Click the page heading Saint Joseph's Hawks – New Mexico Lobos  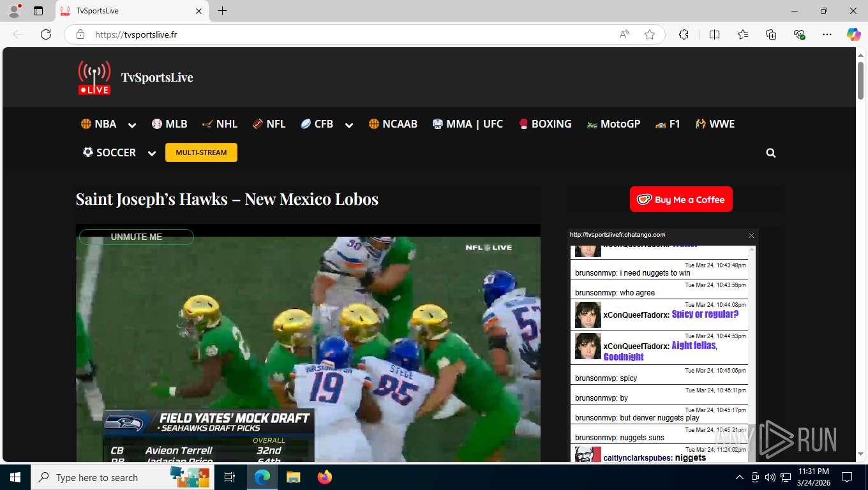(227, 199)
